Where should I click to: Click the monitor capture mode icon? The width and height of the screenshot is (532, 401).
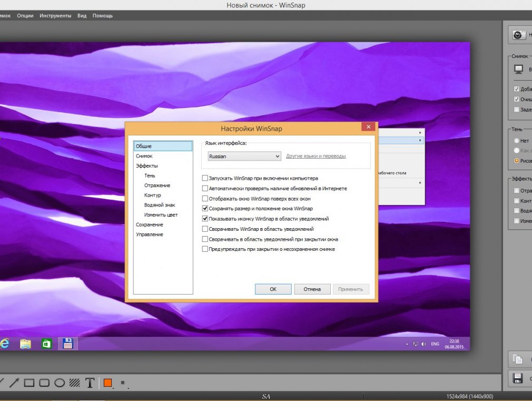coord(518,69)
